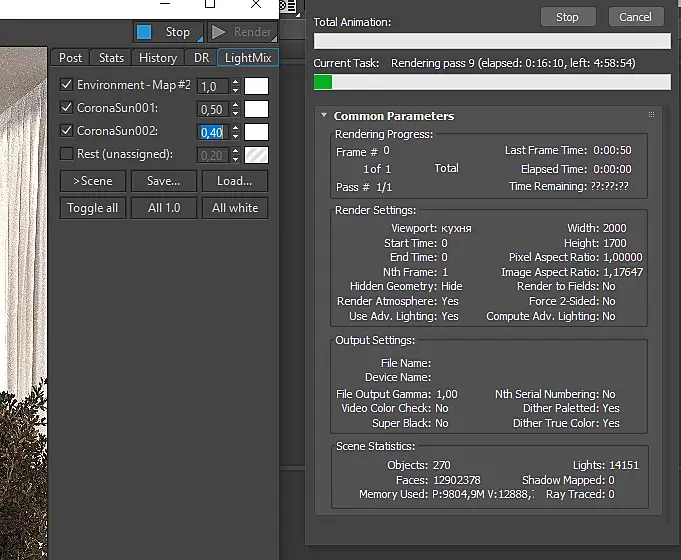
Task: Uncheck the Environment - Map #2 checkbox
Action: click(66, 84)
